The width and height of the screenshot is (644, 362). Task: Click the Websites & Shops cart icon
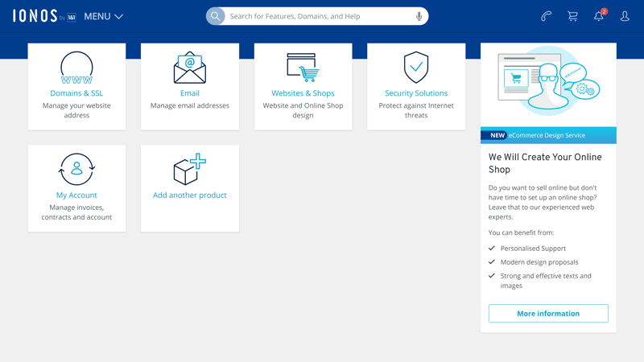pos(303,68)
